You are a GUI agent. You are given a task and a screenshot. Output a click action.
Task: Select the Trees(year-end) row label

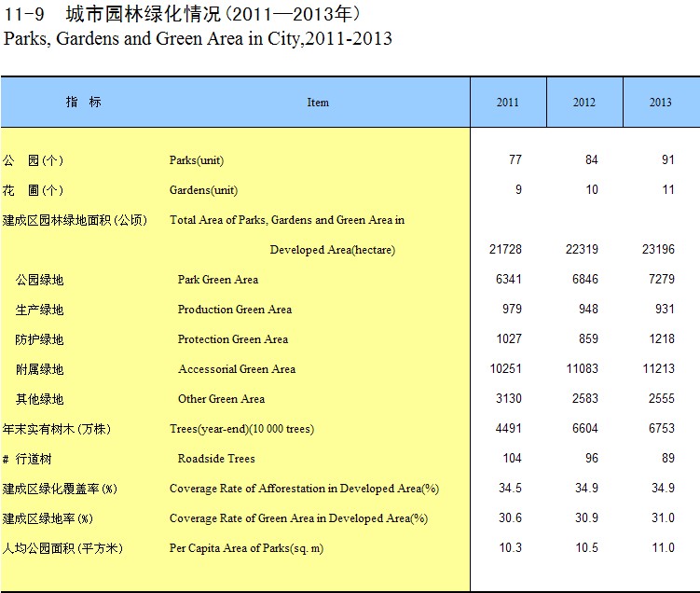pos(241,429)
